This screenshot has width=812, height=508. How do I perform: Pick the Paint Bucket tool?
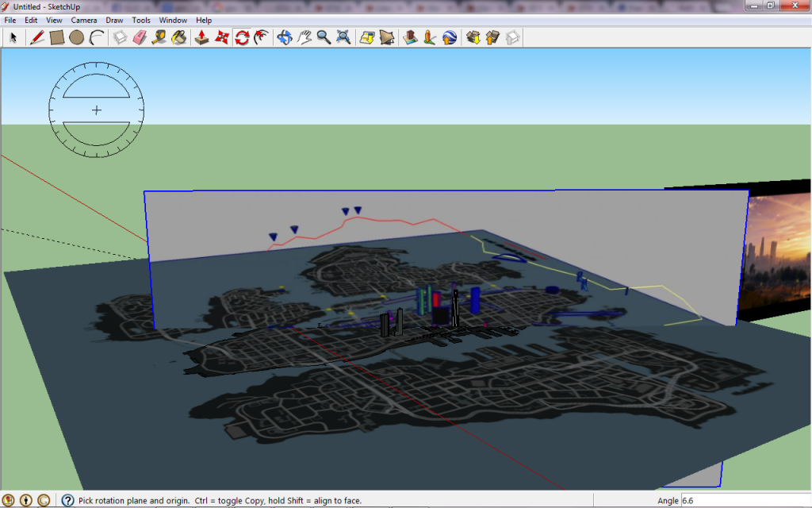(179, 37)
